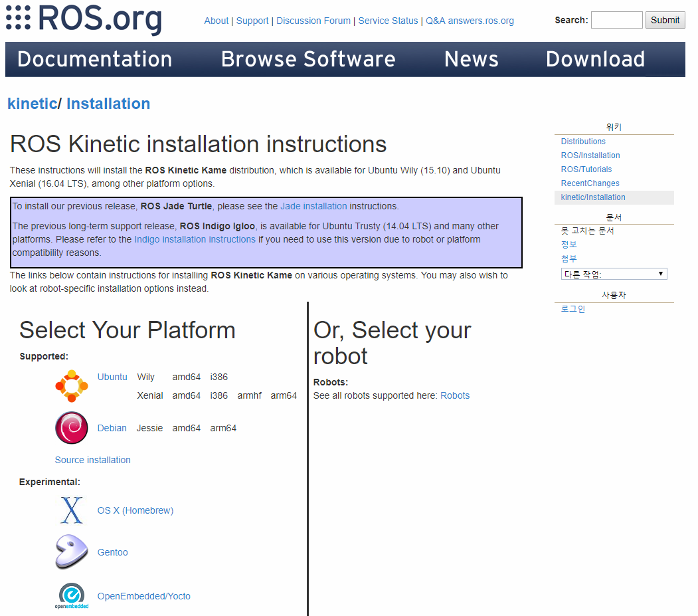Click armhf in the Xenial row
Screen dimensions: 698x616
pos(249,395)
